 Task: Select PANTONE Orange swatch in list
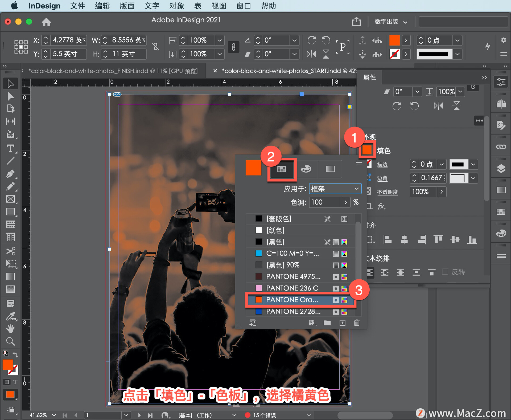click(x=301, y=300)
